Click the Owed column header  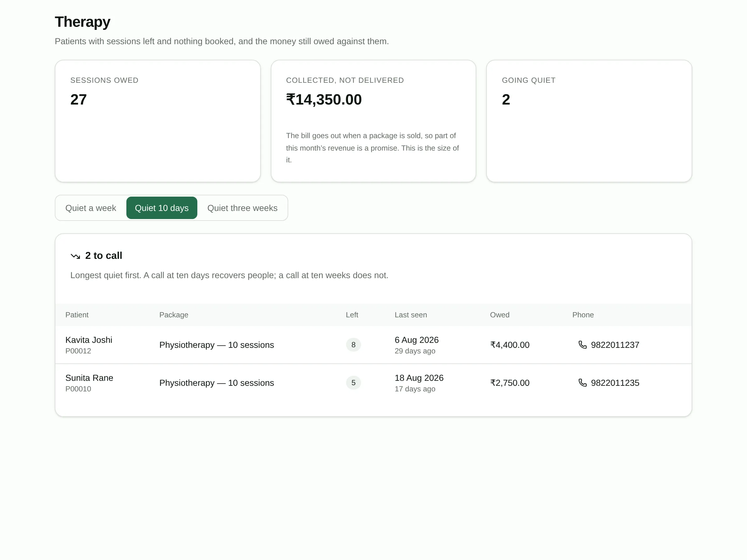click(x=500, y=315)
